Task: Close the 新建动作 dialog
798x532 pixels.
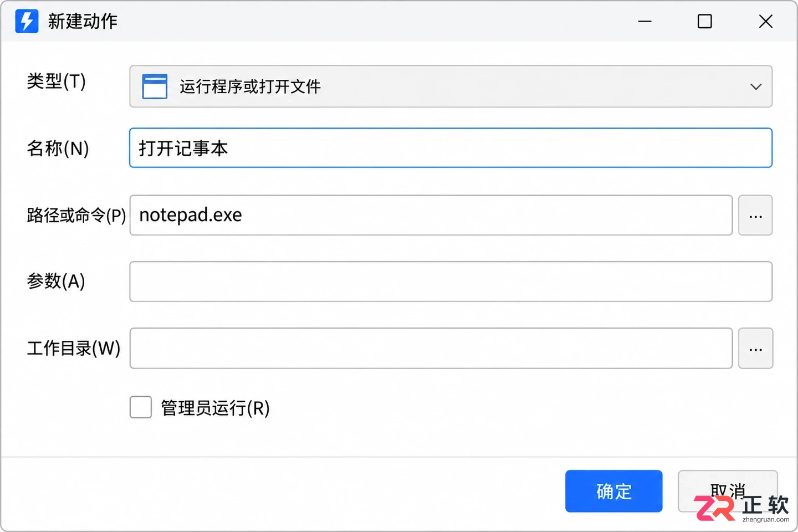Action: click(765, 22)
